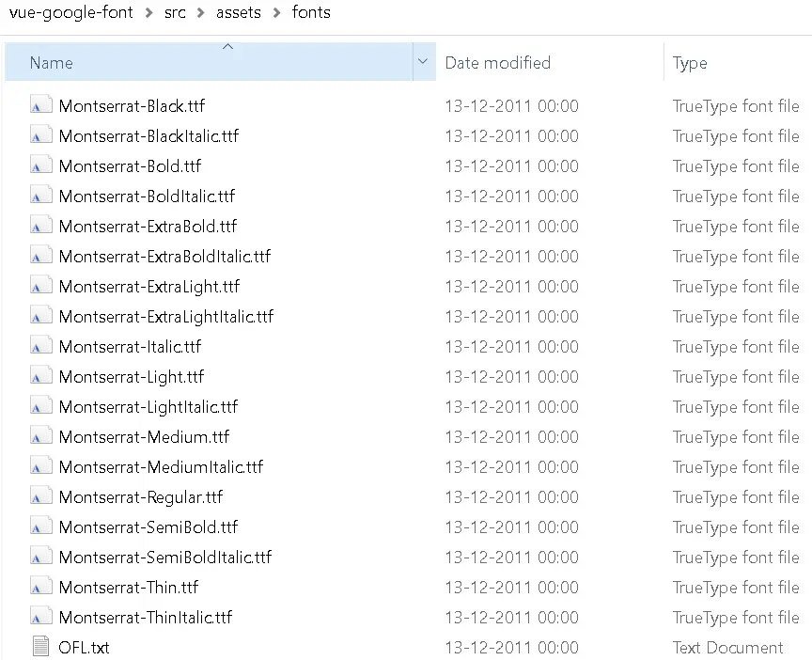Select the Montserrat-Bold.ttf file name
This screenshot has width=812, height=660.
130,165
